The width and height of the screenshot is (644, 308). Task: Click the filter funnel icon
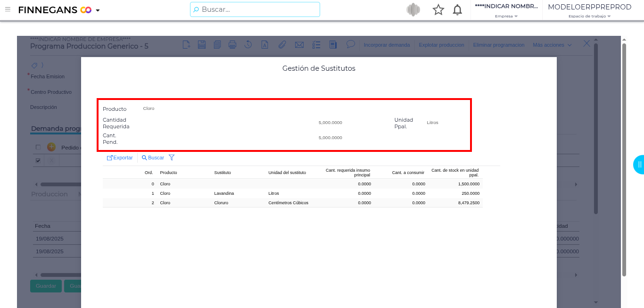pyautogui.click(x=172, y=158)
